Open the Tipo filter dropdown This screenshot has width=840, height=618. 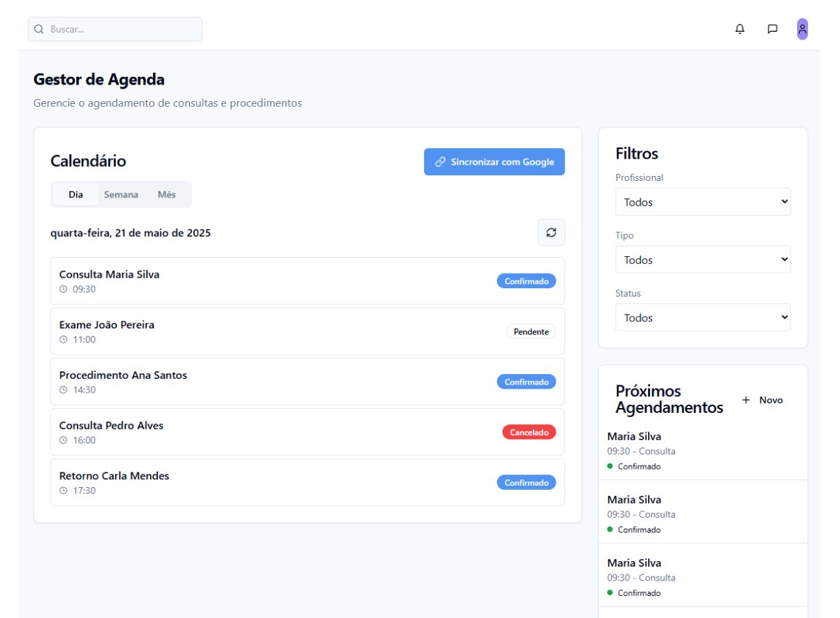[x=703, y=260]
